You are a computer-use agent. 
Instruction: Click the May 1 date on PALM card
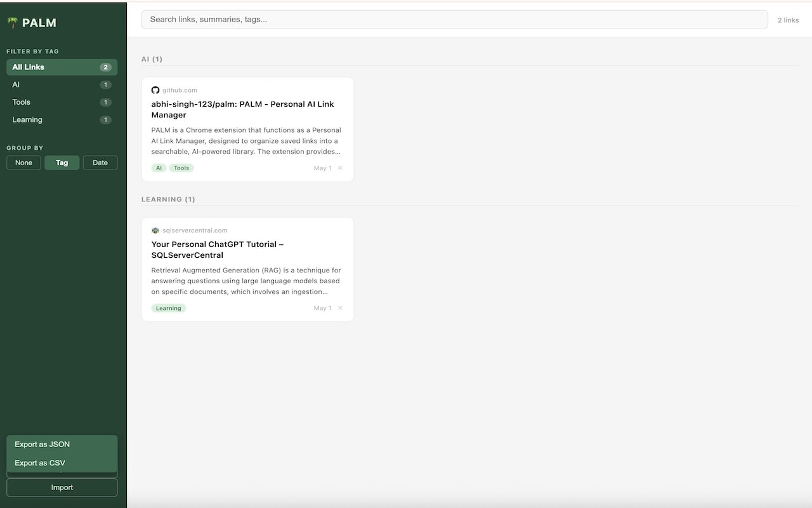[322, 168]
